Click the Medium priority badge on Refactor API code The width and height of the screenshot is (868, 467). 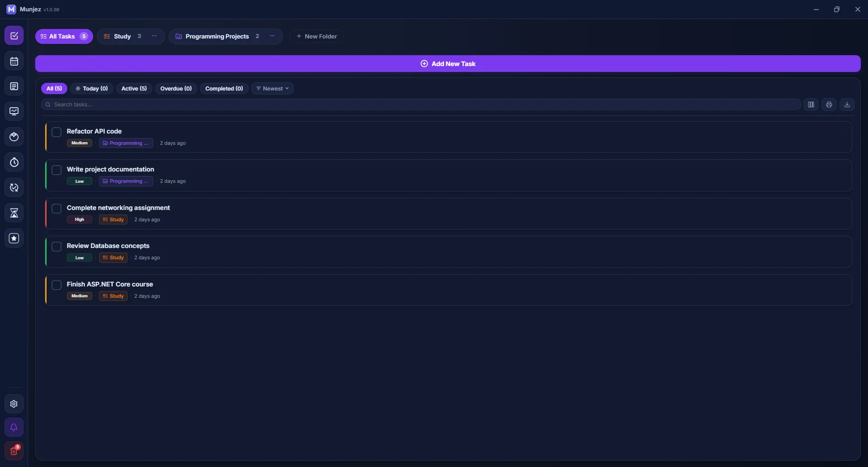pos(80,143)
